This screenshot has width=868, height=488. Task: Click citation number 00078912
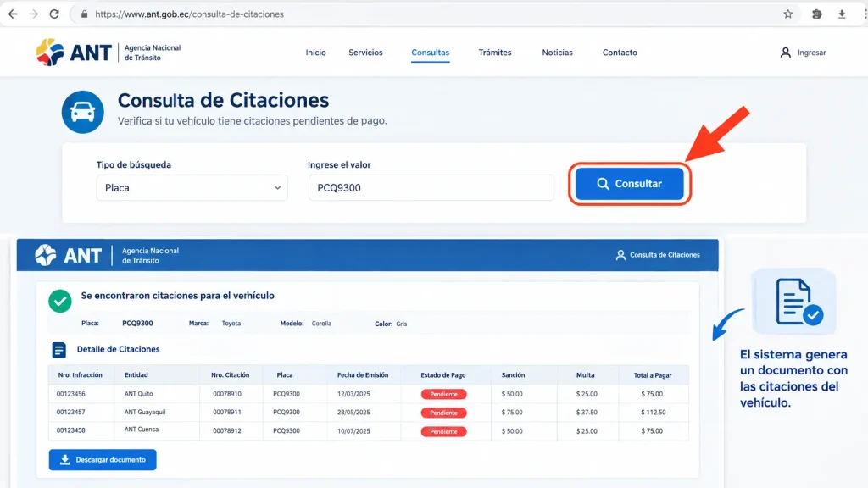(x=227, y=430)
